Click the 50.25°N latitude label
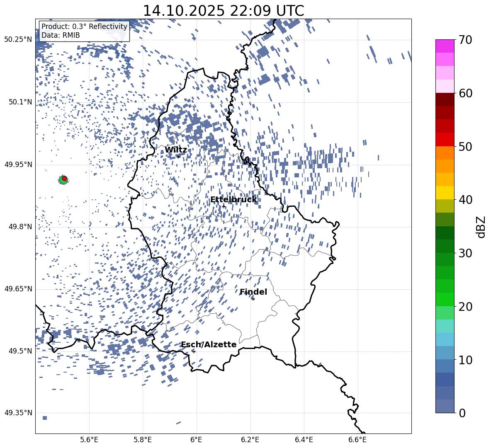 point(18,40)
